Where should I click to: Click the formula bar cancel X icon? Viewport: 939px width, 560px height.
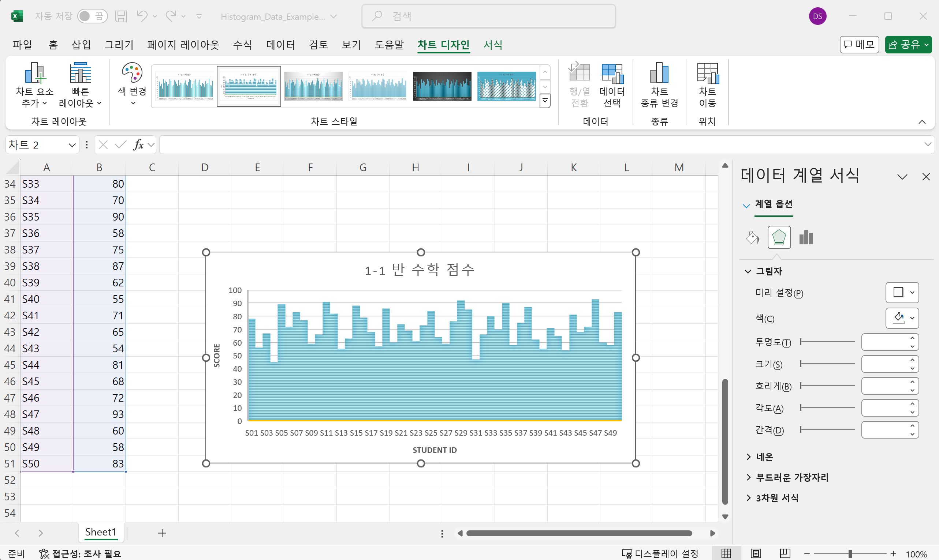[103, 145]
